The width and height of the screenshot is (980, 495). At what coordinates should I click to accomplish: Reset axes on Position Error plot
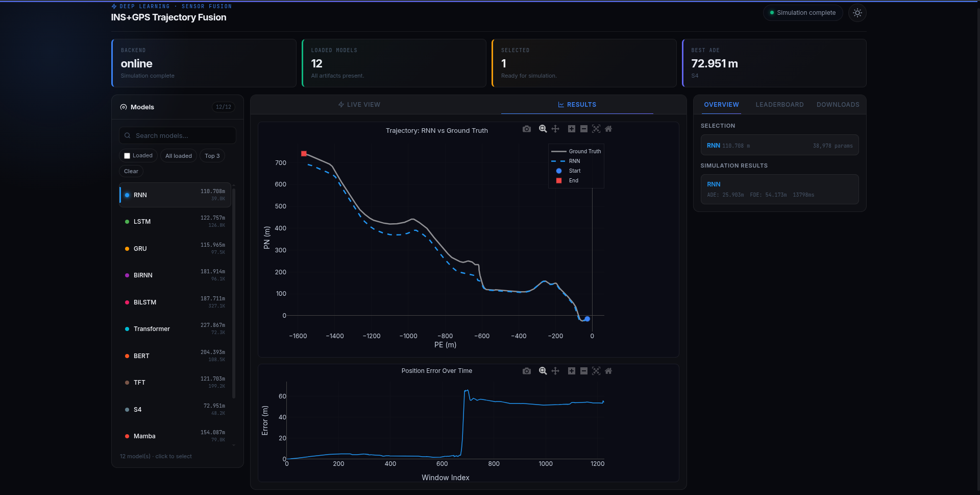pos(608,371)
